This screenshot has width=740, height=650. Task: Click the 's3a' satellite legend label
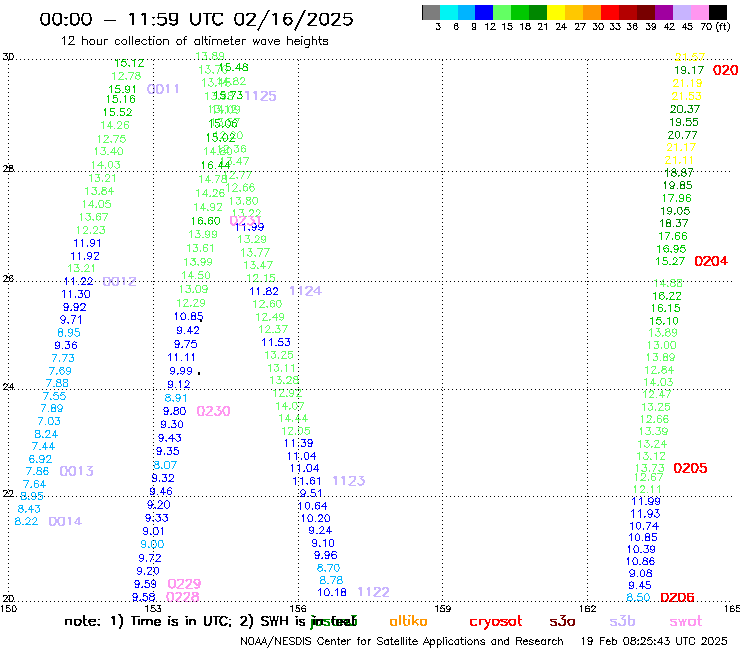[562, 621]
